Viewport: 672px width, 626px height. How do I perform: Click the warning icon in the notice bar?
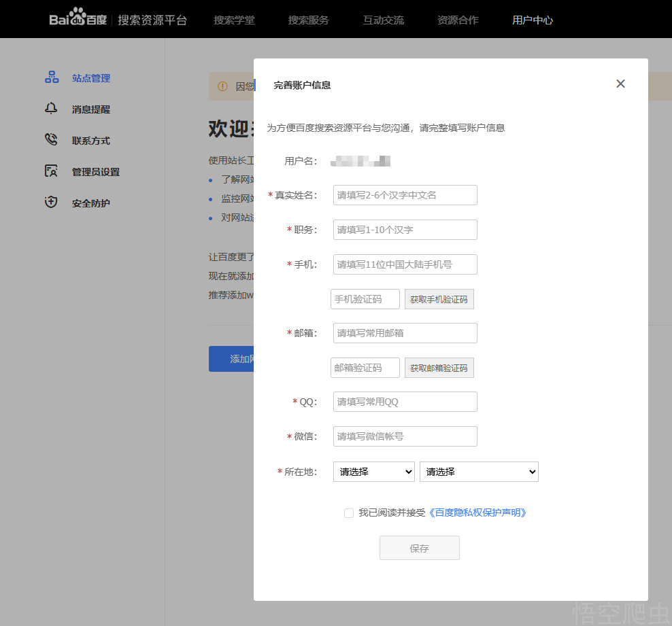point(222,86)
